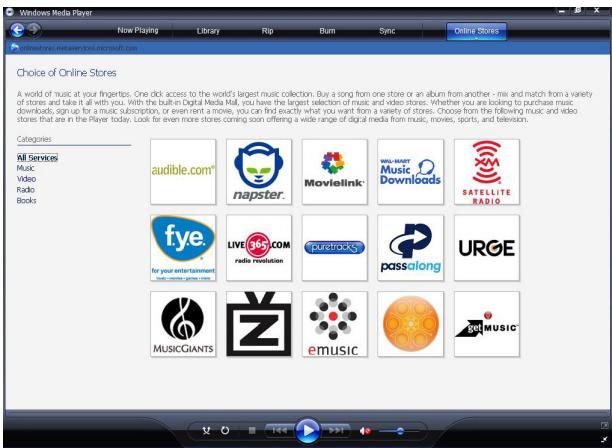Open XM Satellite Radio tile
Screen dimensions: 612x448
(x=487, y=172)
